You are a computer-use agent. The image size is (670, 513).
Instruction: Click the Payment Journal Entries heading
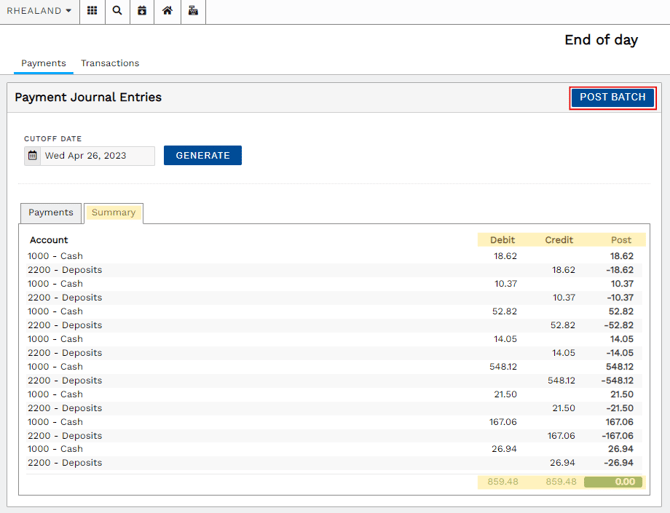88,98
